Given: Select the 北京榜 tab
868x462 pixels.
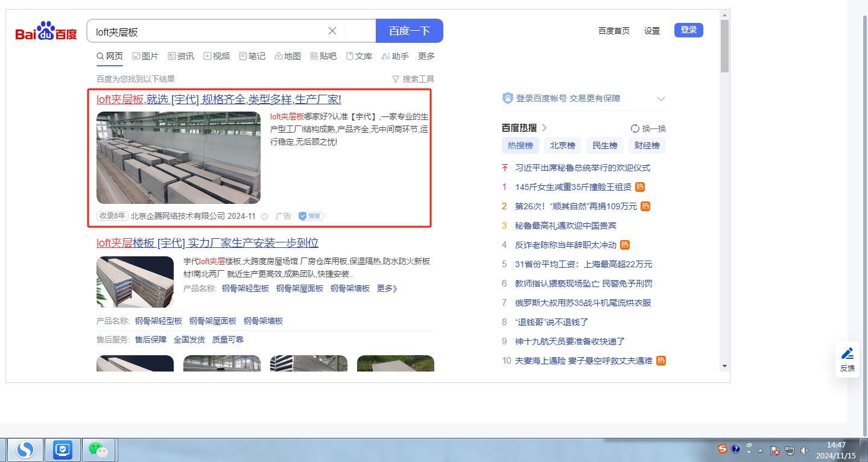Looking at the screenshot, I should 563,145.
